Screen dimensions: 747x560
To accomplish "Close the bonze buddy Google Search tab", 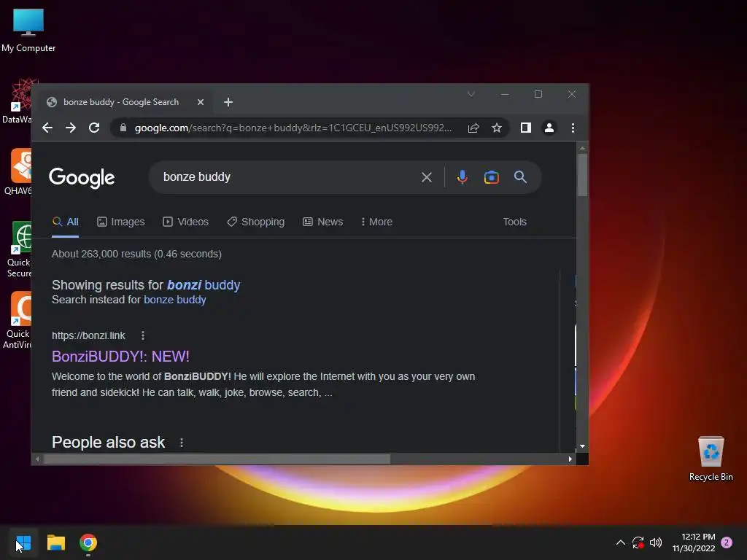I will (201, 102).
